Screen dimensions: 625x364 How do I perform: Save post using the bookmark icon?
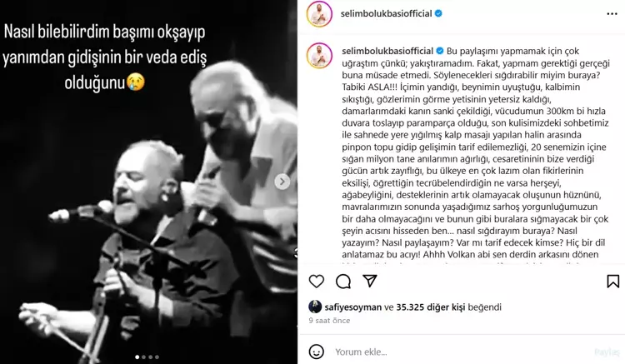pos(613,282)
